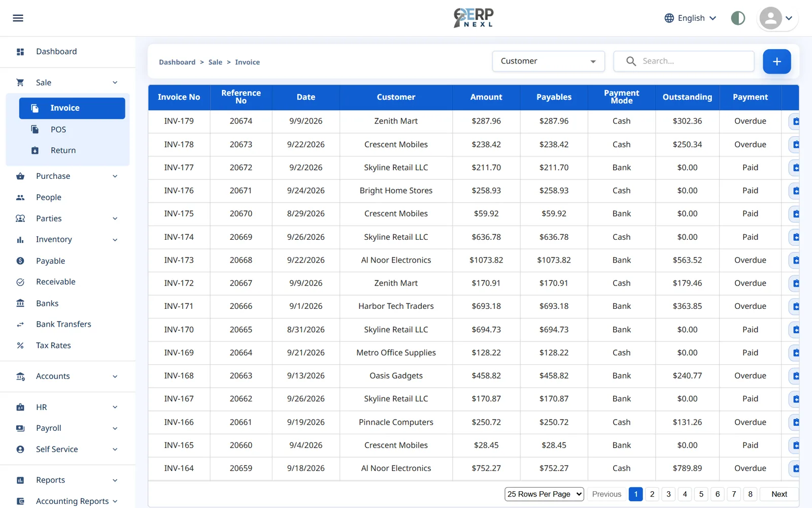
Task: Click the POS document icon
Action: click(35, 130)
